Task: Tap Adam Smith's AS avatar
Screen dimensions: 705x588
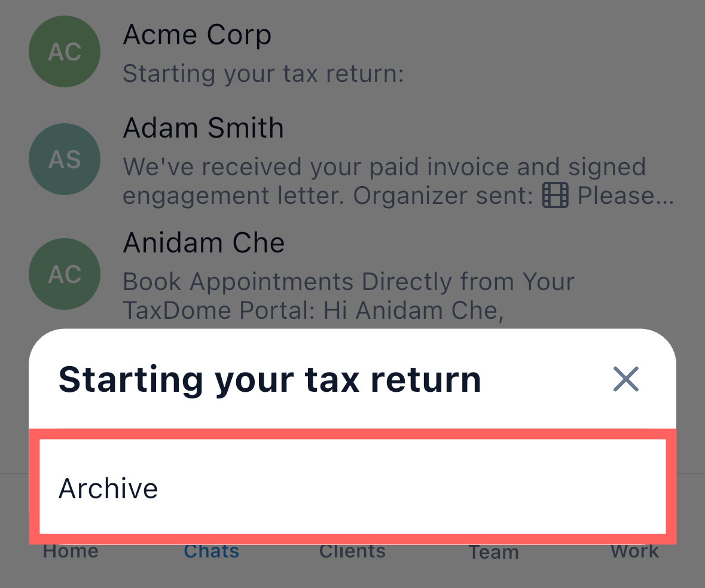Action: pyautogui.click(x=65, y=159)
